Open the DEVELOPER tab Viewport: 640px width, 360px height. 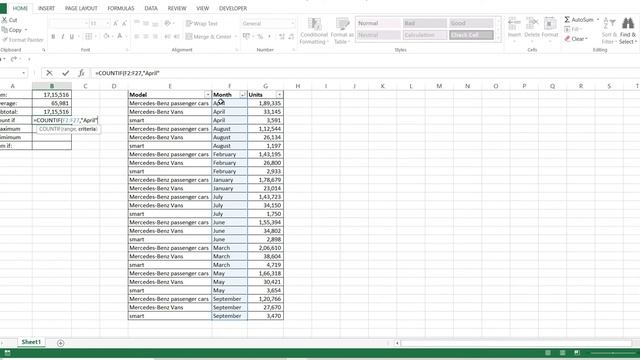click(233, 8)
